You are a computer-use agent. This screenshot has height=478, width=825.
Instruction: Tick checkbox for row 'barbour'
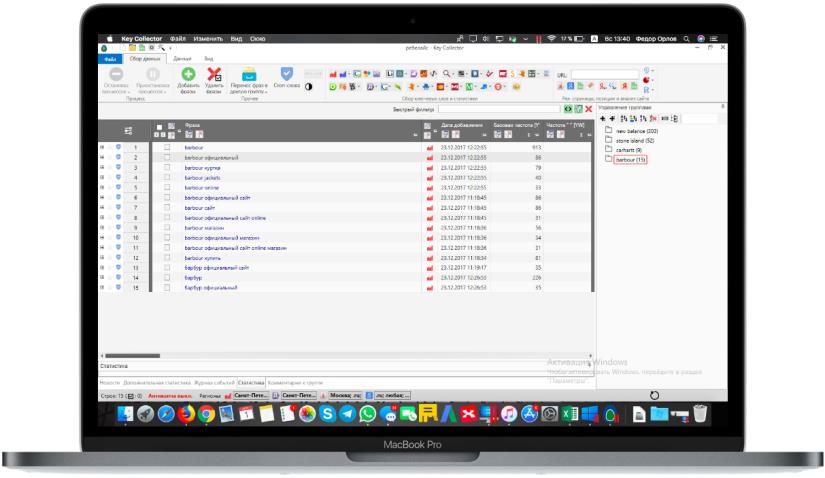point(167,147)
